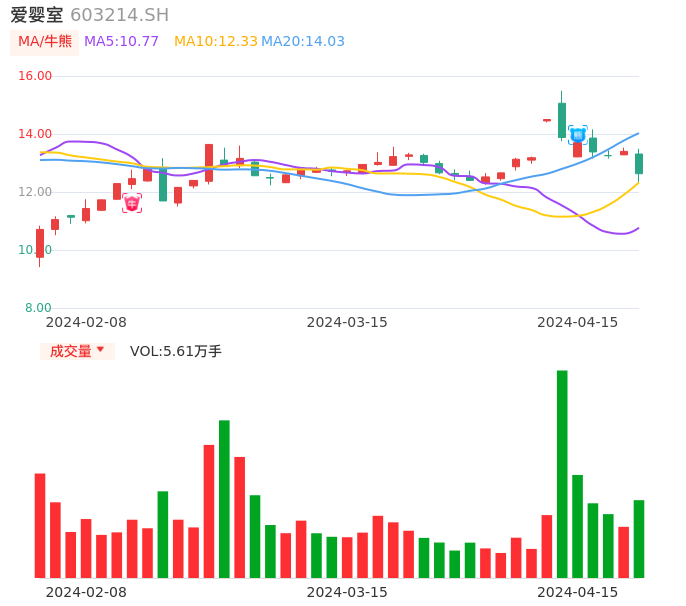The width and height of the screenshot is (686, 606).
Task: Click the stock code 603214.SH
Action: 119,15
